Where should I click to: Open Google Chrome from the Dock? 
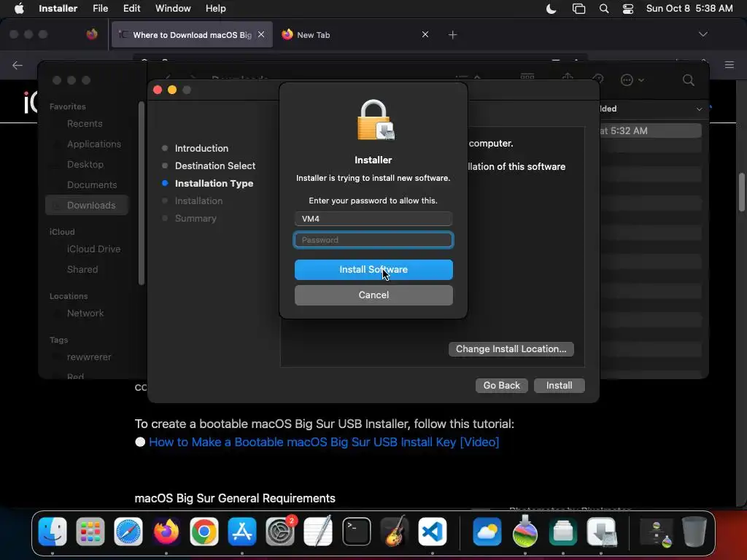click(204, 532)
